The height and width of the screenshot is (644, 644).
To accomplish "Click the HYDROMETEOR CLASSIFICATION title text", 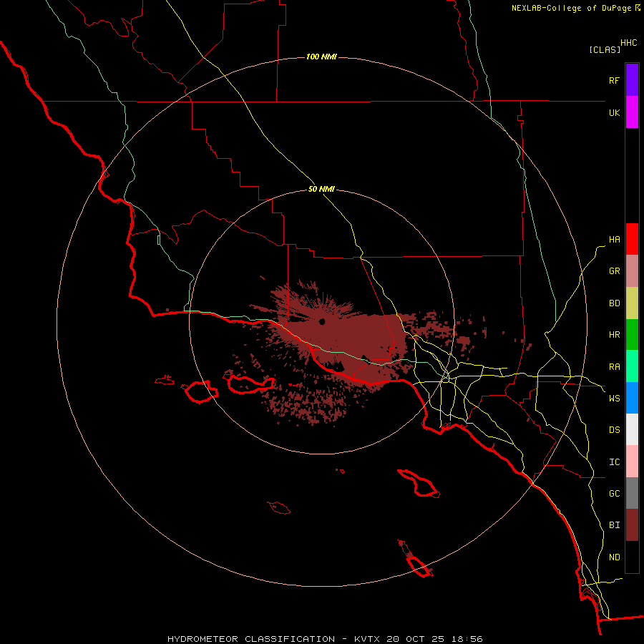I will pyautogui.click(x=251, y=639).
